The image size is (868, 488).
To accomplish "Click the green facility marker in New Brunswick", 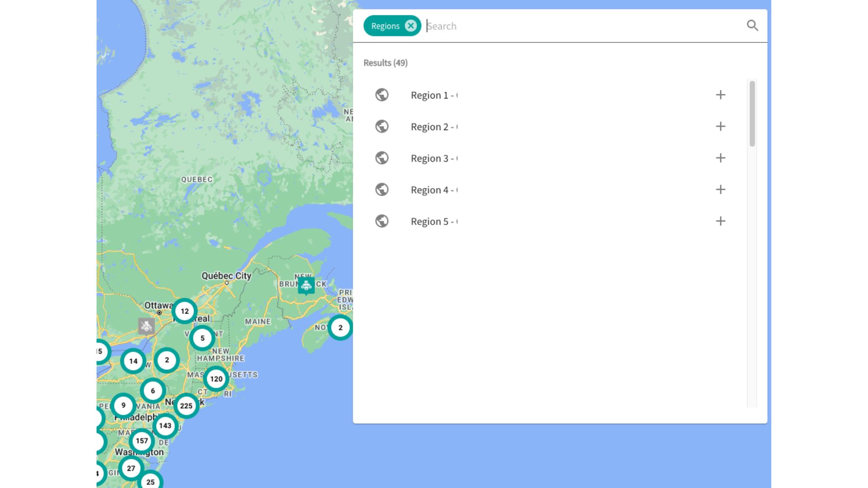I will 306,286.
